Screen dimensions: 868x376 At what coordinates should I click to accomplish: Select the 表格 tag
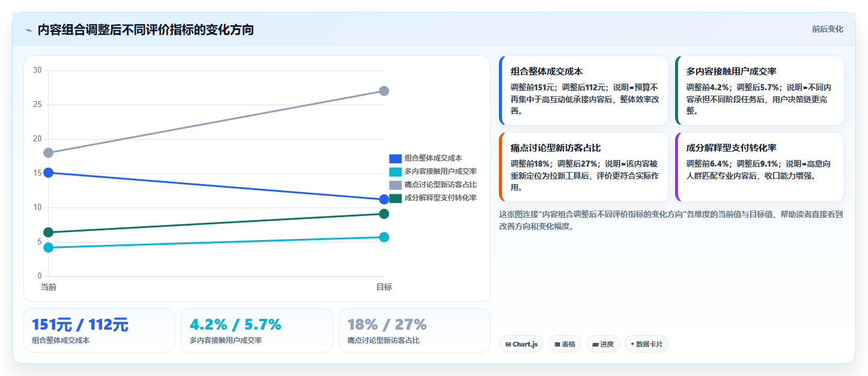[564, 344]
